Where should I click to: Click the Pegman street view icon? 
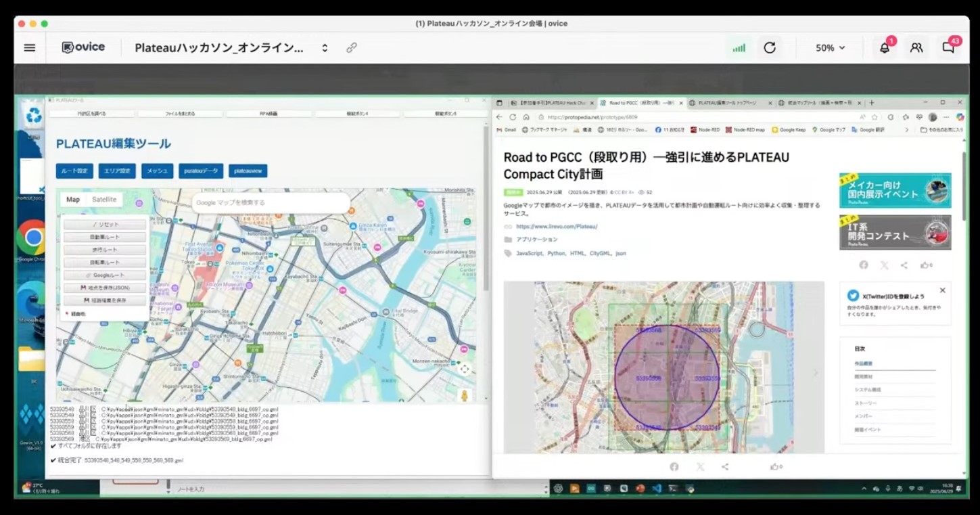point(465,395)
